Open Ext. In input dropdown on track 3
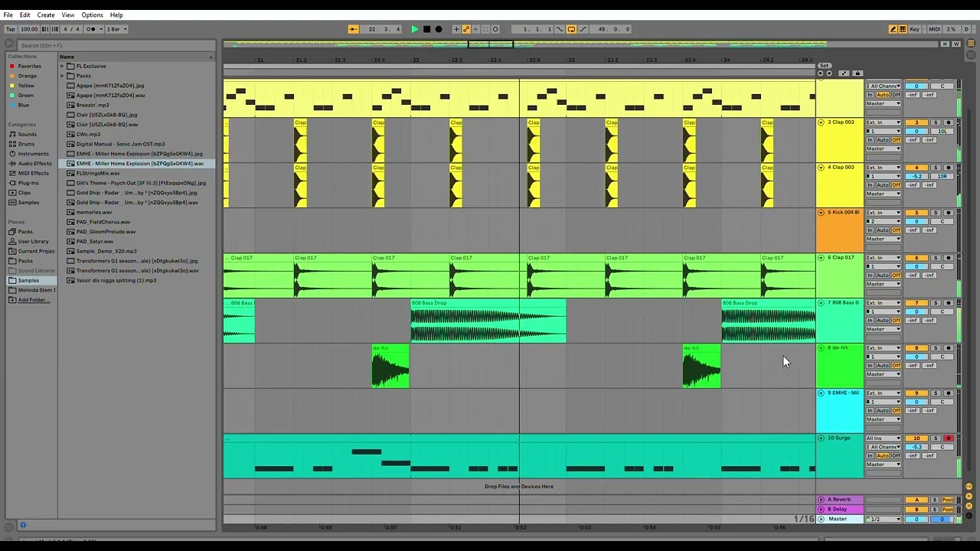Screen dimensions: 980x551 tap(884, 122)
